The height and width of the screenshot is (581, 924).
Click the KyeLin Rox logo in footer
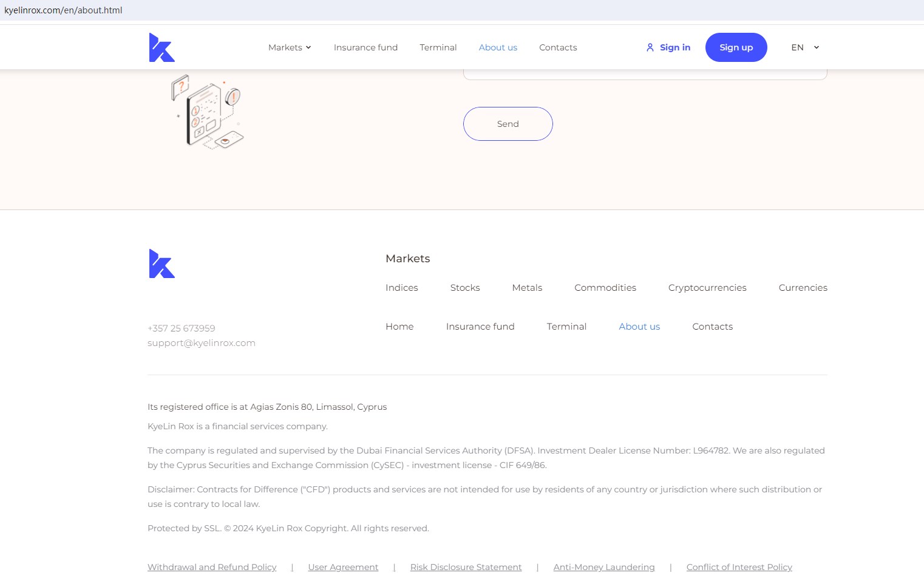click(x=162, y=263)
